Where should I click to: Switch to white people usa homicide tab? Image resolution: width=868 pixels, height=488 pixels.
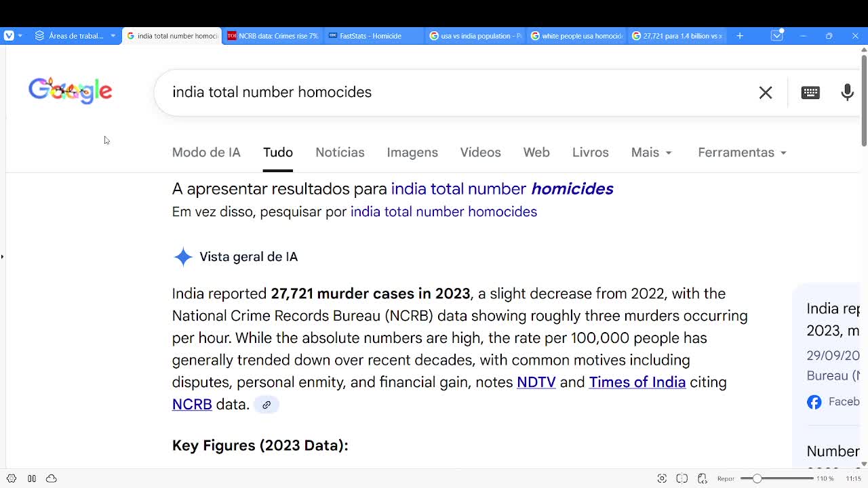coord(576,36)
